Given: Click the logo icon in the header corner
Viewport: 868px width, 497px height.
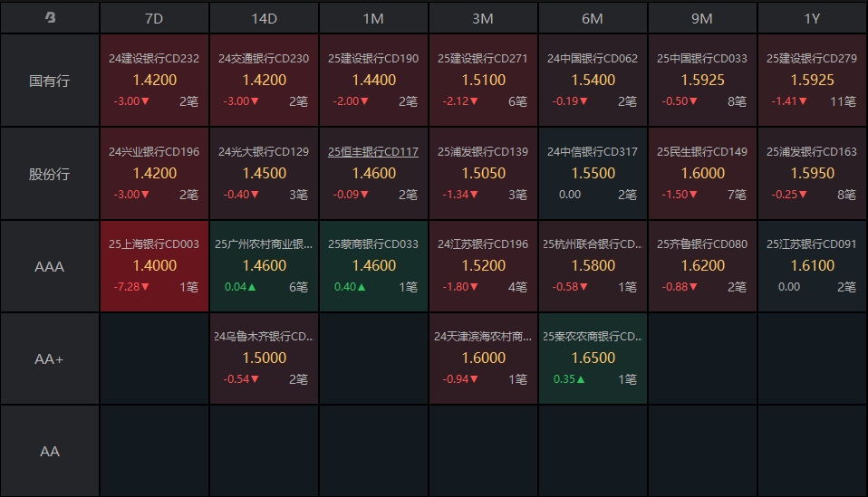Looking at the screenshot, I should (x=50, y=18).
